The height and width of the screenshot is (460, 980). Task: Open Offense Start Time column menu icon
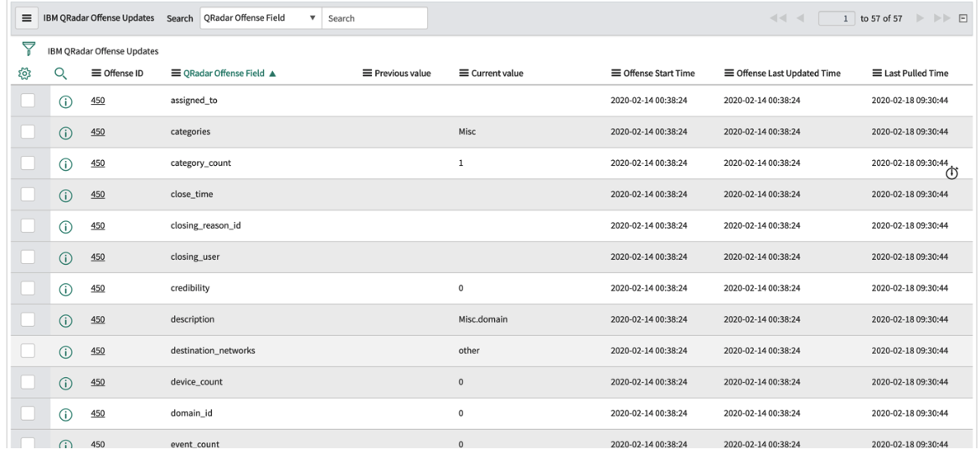click(x=616, y=73)
